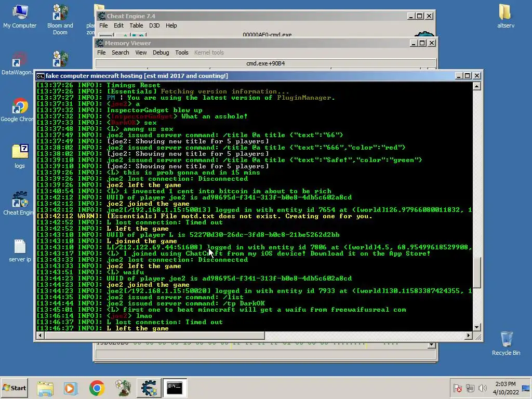Open the Action Center flag tray icon

pos(457,388)
